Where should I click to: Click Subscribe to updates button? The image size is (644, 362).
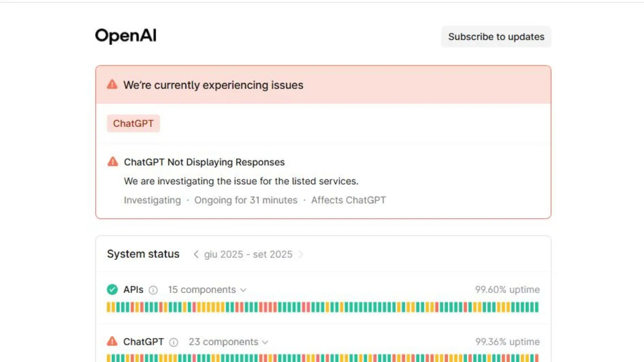click(x=496, y=37)
